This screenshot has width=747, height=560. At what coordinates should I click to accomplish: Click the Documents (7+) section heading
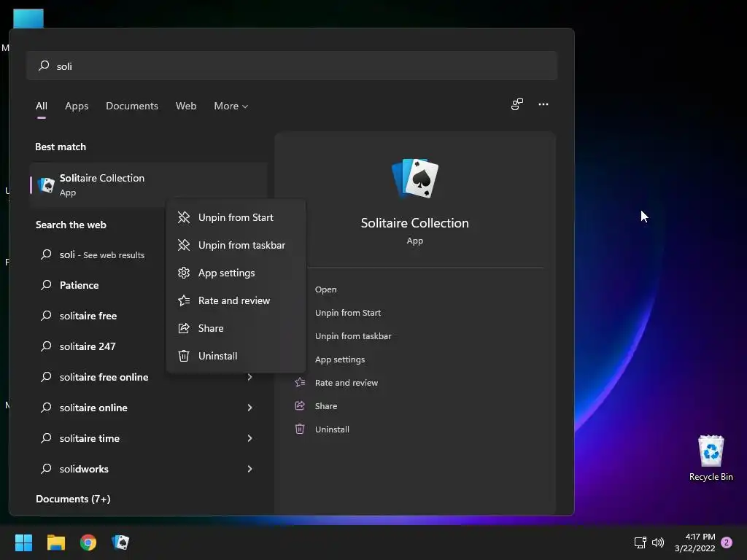coord(73,499)
